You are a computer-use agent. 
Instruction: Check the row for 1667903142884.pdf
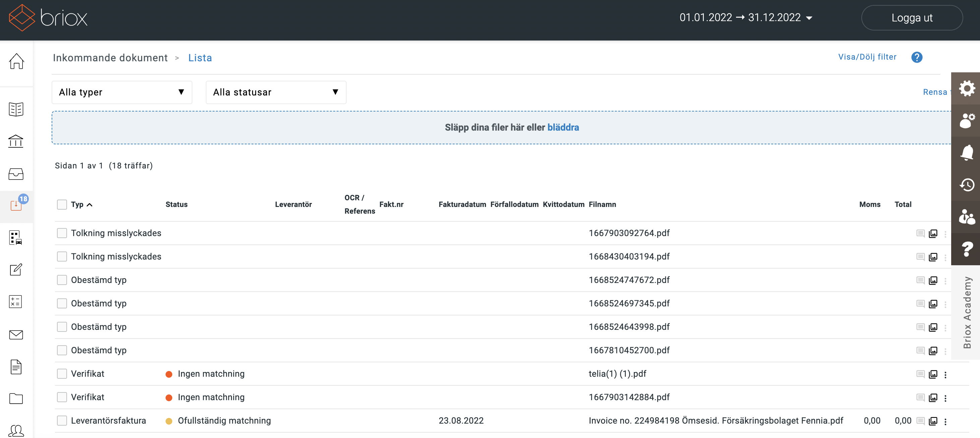click(62, 397)
